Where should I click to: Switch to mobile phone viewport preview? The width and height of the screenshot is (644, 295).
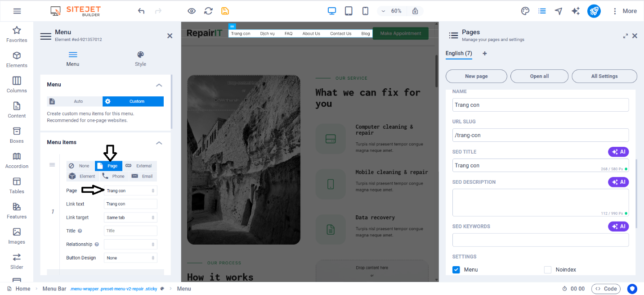pyautogui.click(x=366, y=11)
